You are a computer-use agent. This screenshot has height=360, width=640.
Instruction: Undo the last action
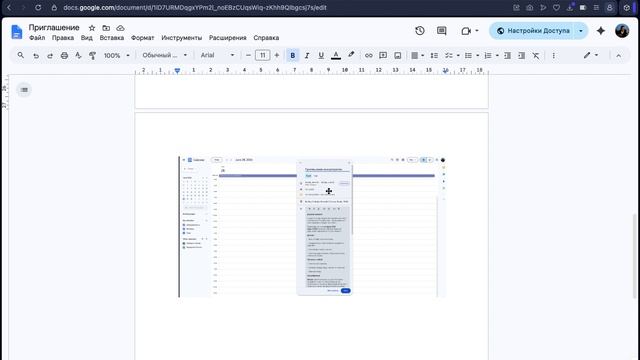(x=36, y=56)
